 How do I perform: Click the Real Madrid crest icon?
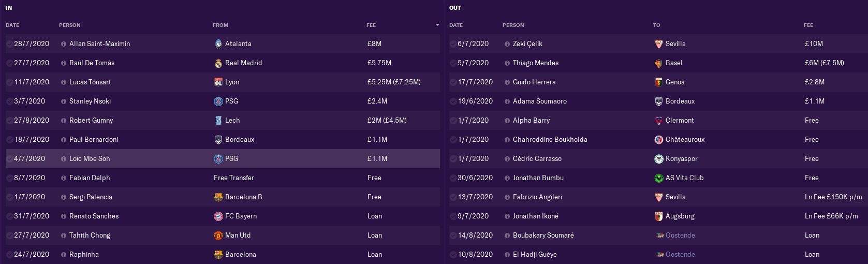click(218, 63)
